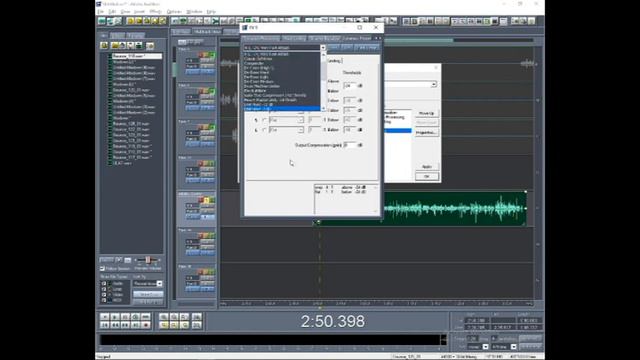
Task: Click scroll down arrow in preset list
Action: (x=323, y=109)
